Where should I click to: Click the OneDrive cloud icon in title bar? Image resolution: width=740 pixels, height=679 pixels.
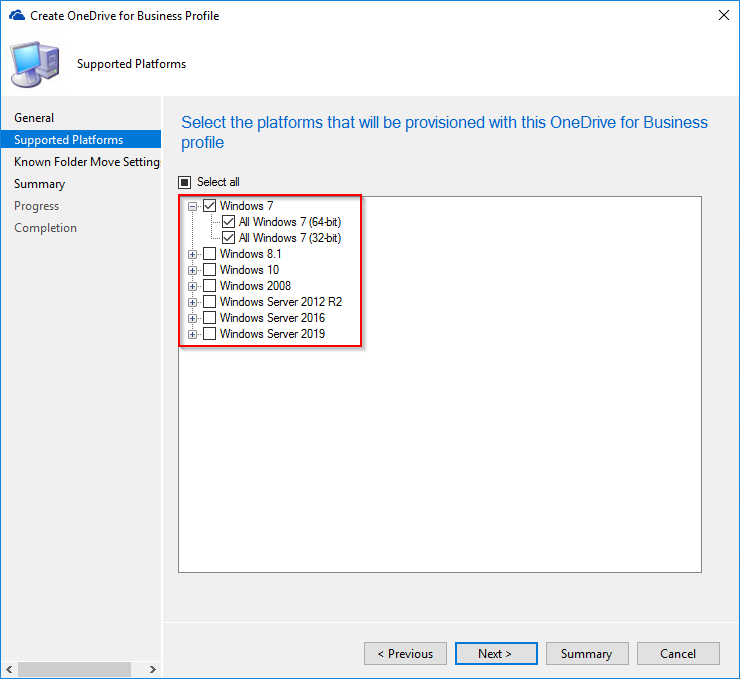[16, 16]
